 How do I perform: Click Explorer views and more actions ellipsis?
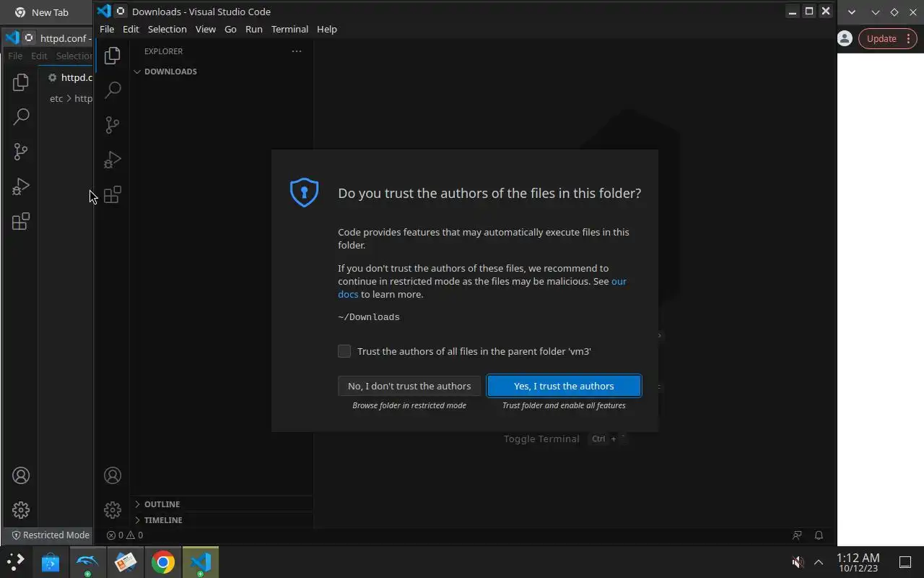click(296, 51)
